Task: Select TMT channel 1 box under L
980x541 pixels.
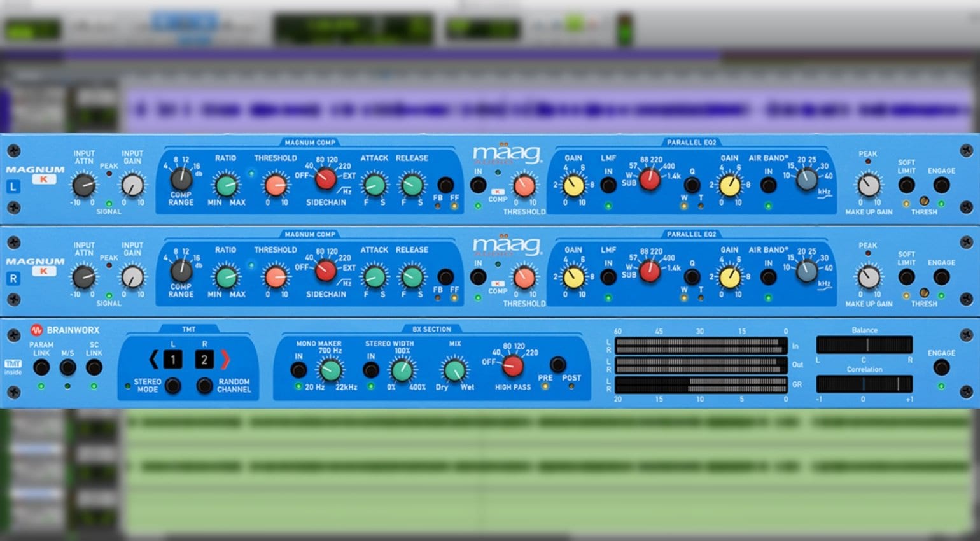Action: (x=172, y=360)
